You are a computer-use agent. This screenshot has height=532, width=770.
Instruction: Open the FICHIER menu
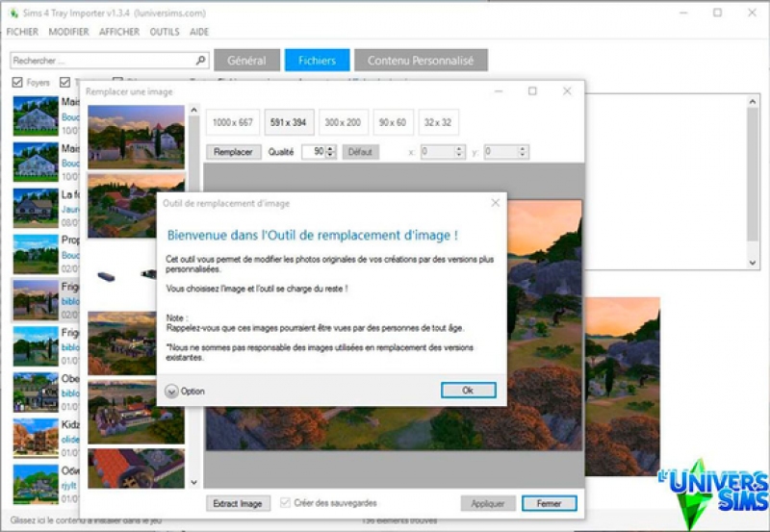22,32
